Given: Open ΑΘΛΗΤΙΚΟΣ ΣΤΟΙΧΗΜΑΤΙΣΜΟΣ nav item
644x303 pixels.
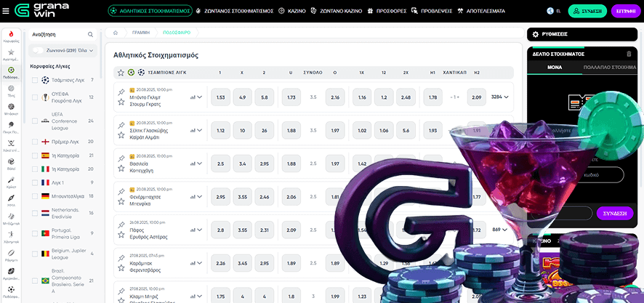Looking at the screenshot, I should coord(150,11).
